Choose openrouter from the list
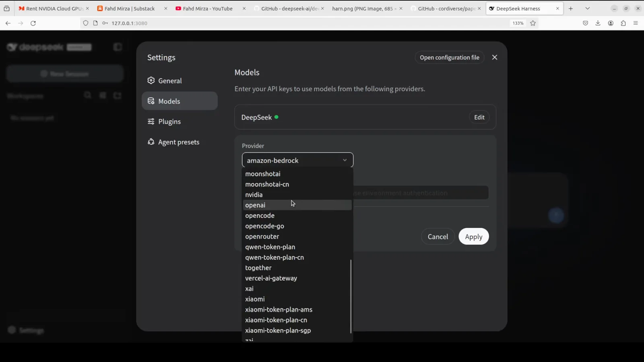Image resolution: width=644 pixels, height=362 pixels. 297,237
